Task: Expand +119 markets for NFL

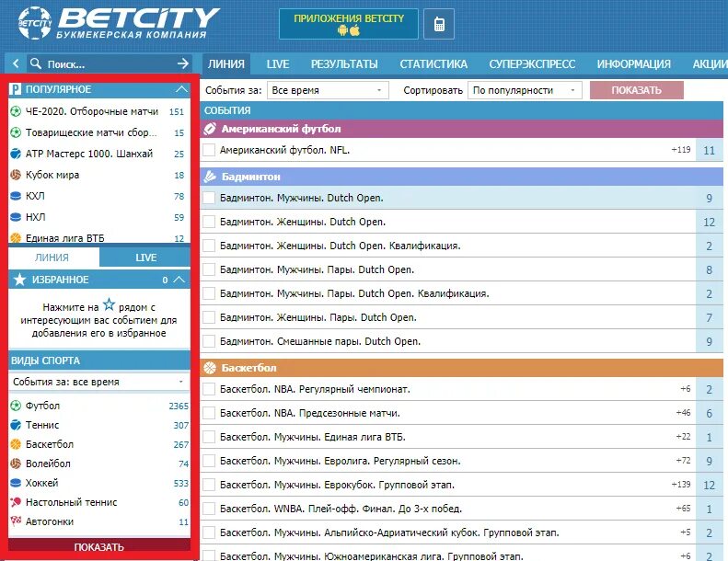Action: click(x=681, y=150)
